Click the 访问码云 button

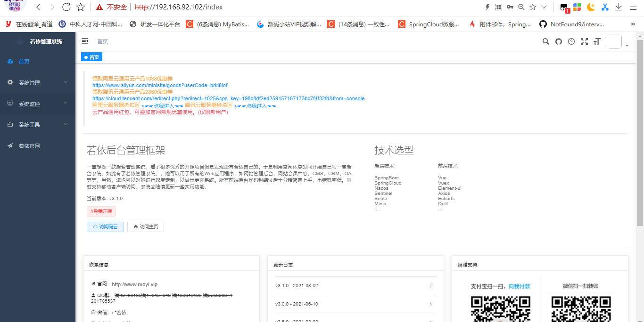105,226
